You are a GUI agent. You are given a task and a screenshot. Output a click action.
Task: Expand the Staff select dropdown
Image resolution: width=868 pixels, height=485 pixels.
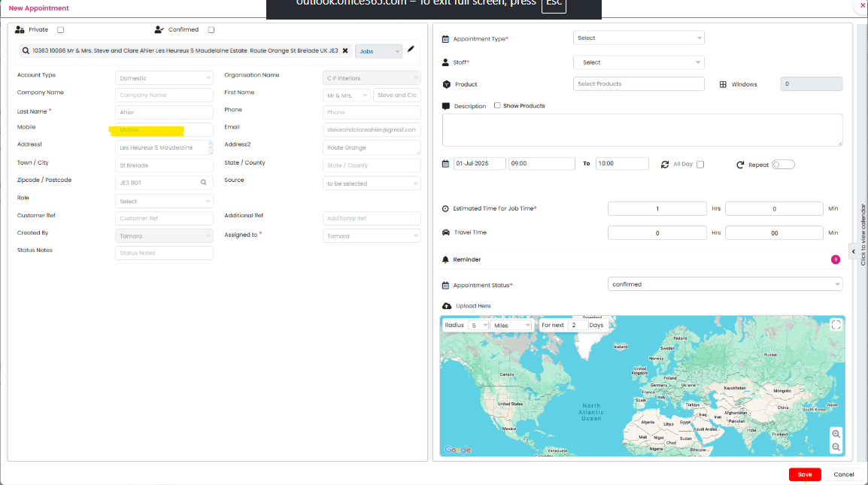(638, 62)
